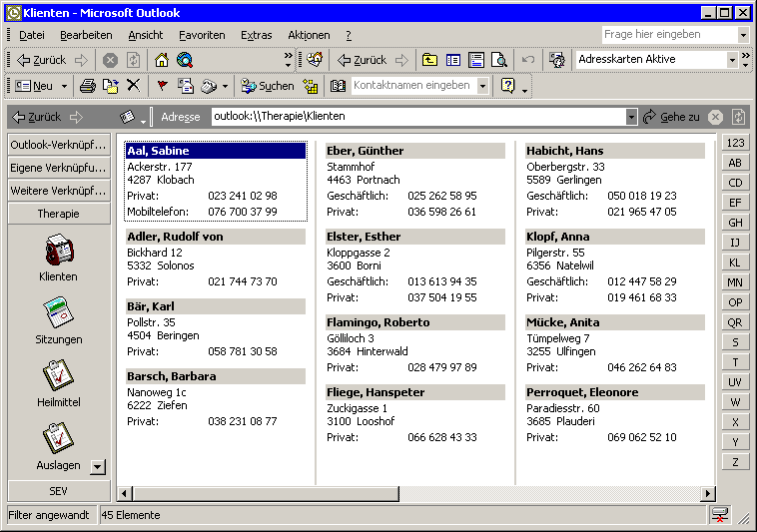757x532 pixels.
Task: Click the Stop icon in web toolbar
Action: click(110, 60)
